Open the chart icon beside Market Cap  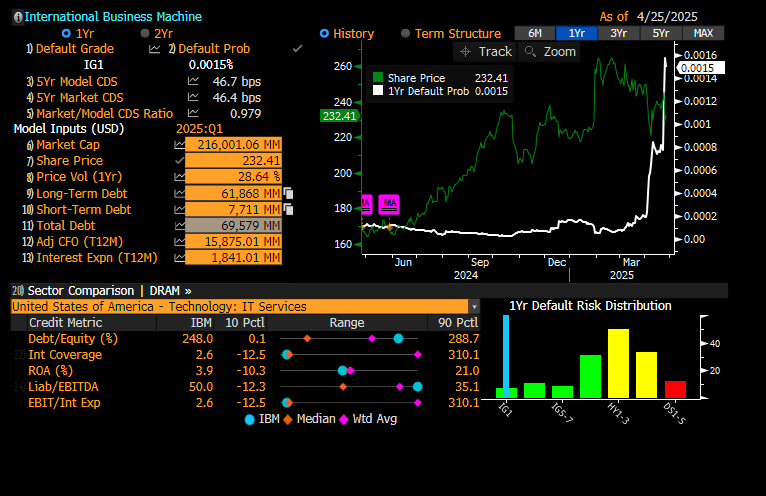pyautogui.click(x=180, y=145)
